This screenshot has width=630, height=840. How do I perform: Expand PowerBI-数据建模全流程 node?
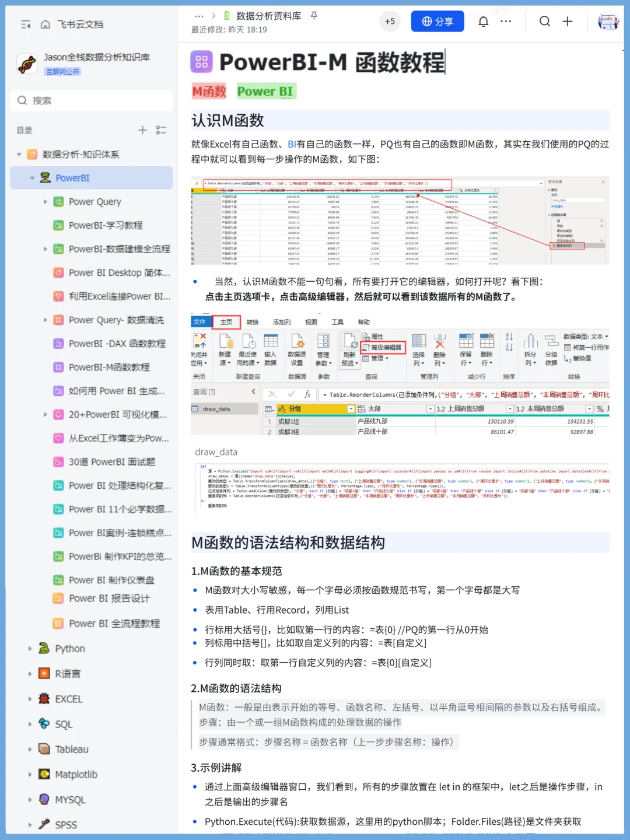[45, 249]
